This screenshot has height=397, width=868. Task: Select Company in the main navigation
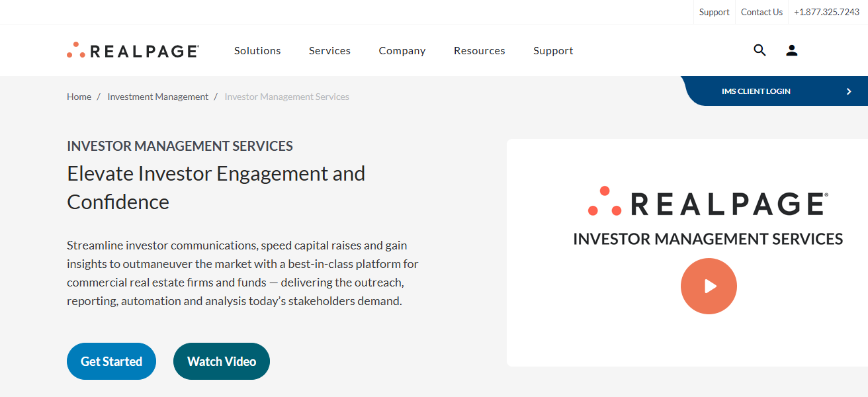coord(402,50)
